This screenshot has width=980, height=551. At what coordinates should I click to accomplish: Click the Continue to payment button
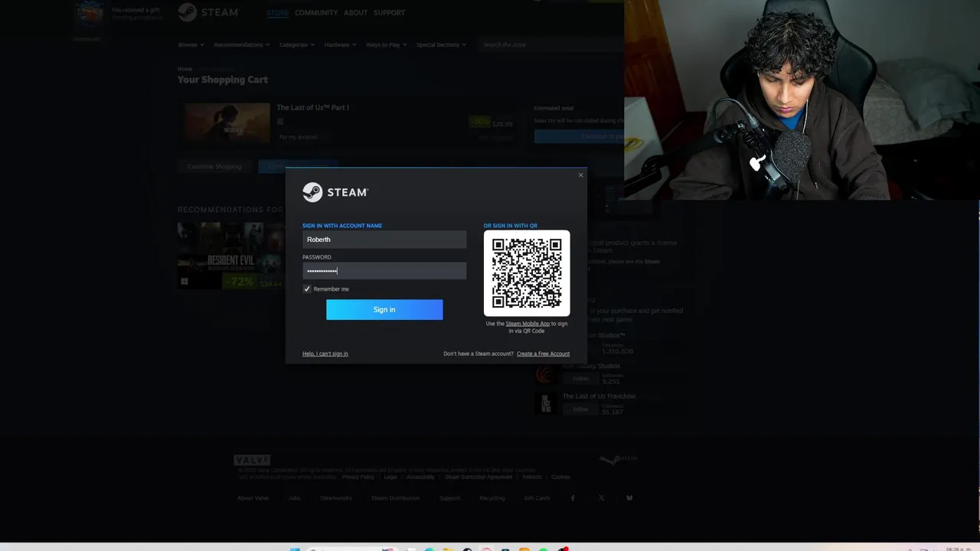579,136
